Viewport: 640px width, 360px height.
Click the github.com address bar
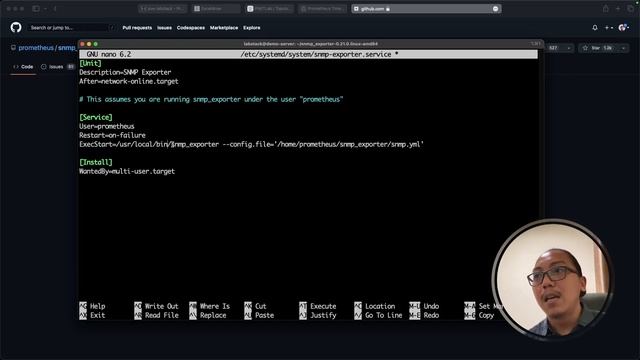point(426,9)
